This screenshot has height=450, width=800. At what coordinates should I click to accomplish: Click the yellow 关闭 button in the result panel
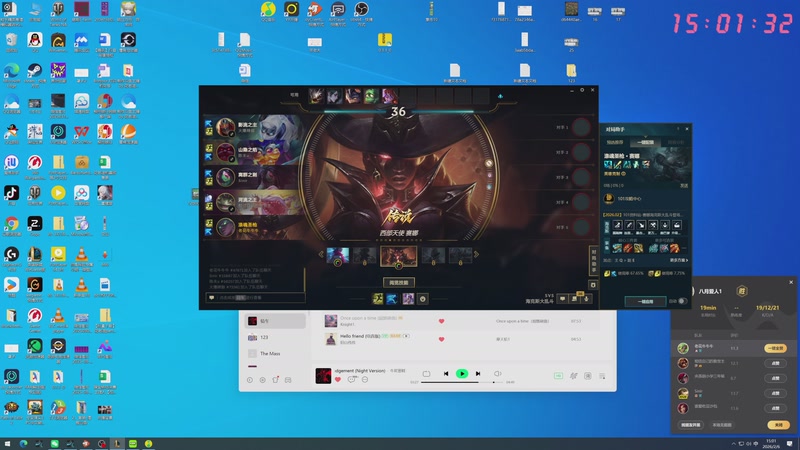778,424
